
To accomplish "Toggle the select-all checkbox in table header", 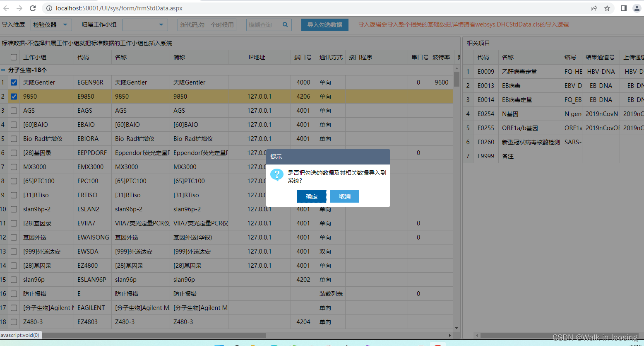I will [14, 57].
